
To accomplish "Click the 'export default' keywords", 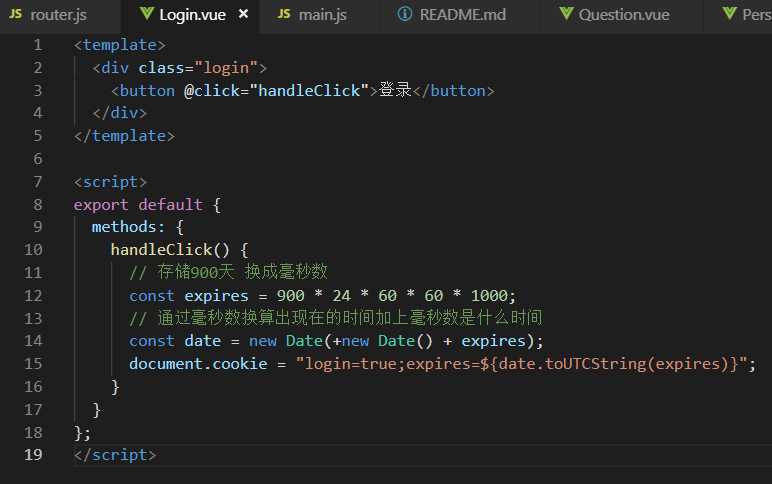I will 138,205.
